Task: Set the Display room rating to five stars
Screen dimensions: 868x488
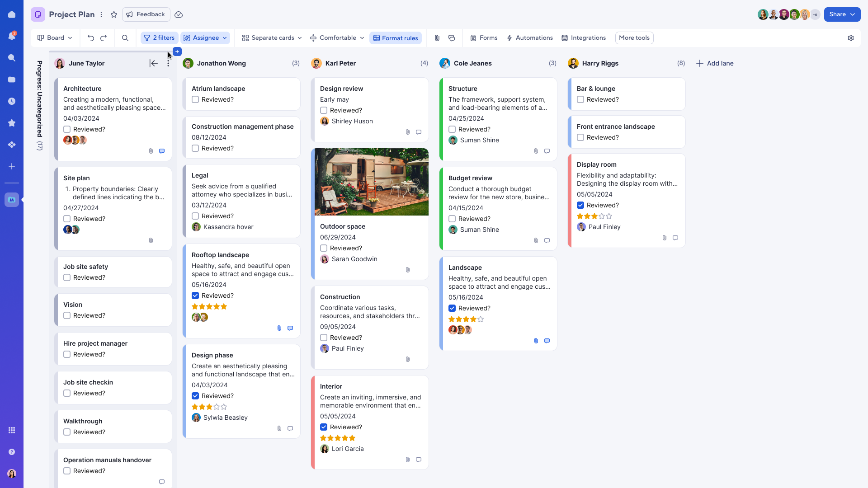Action: (609, 216)
